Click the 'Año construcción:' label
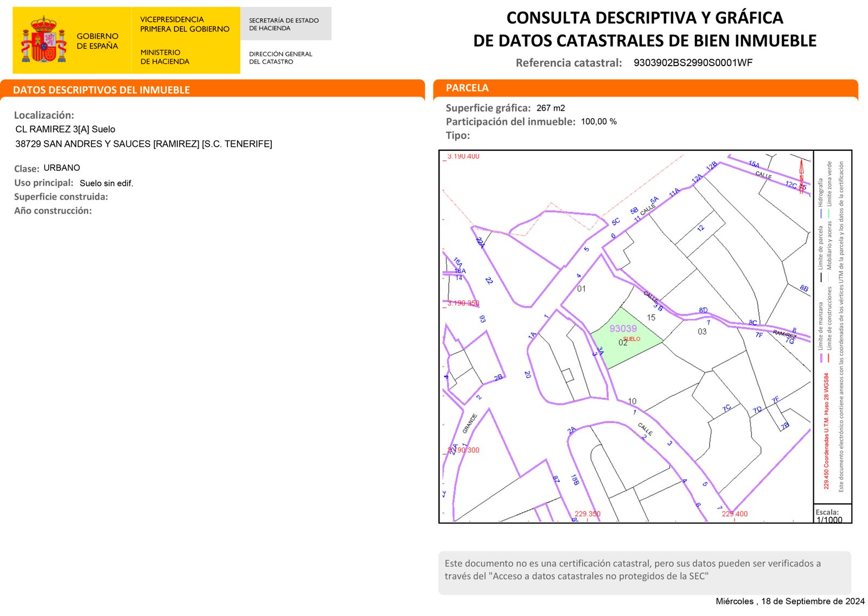868x616 pixels. click(53, 211)
